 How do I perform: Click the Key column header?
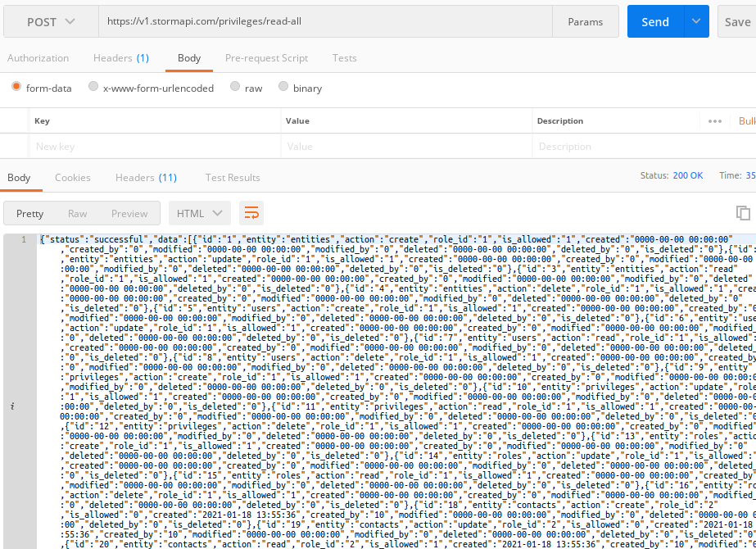[x=42, y=121]
